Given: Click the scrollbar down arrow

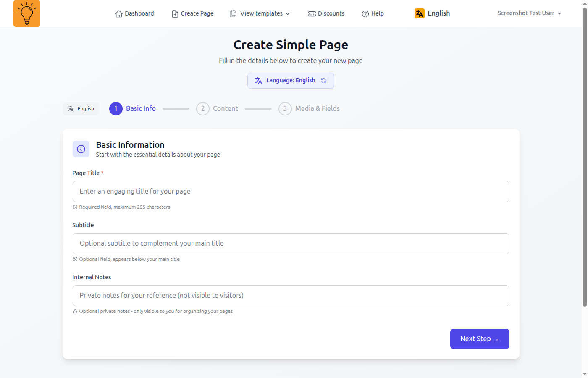Looking at the screenshot, I should 585,374.
